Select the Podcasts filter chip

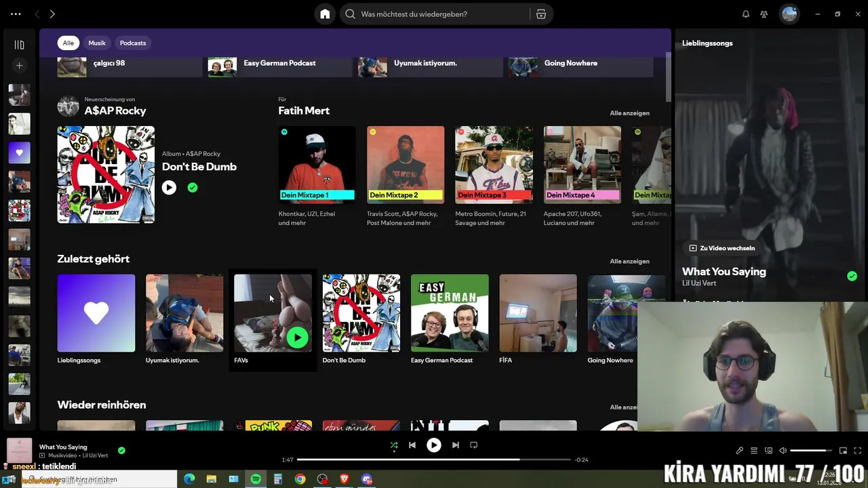click(x=133, y=43)
